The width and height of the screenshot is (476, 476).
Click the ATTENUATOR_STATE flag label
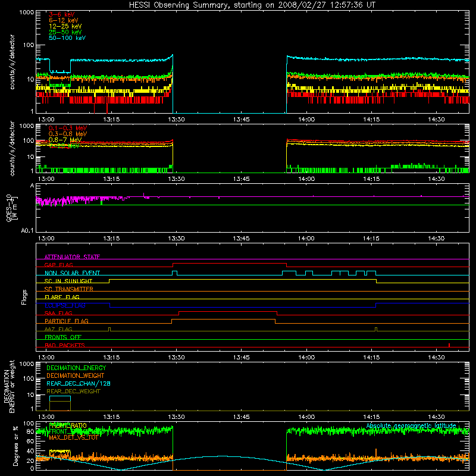tap(72, 257)
